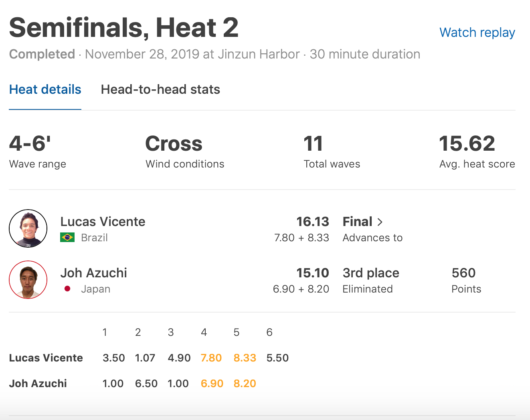Select Joh Azuchi's 8.20 wave score
Screen dimensions: 530x420
pyautogui.click(x=245, y=384)
